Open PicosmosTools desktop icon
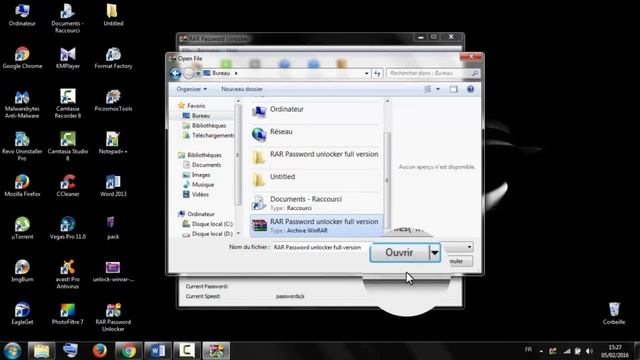Image resolution: width=640 pixels, height=360 pixels. coord(113,100)
